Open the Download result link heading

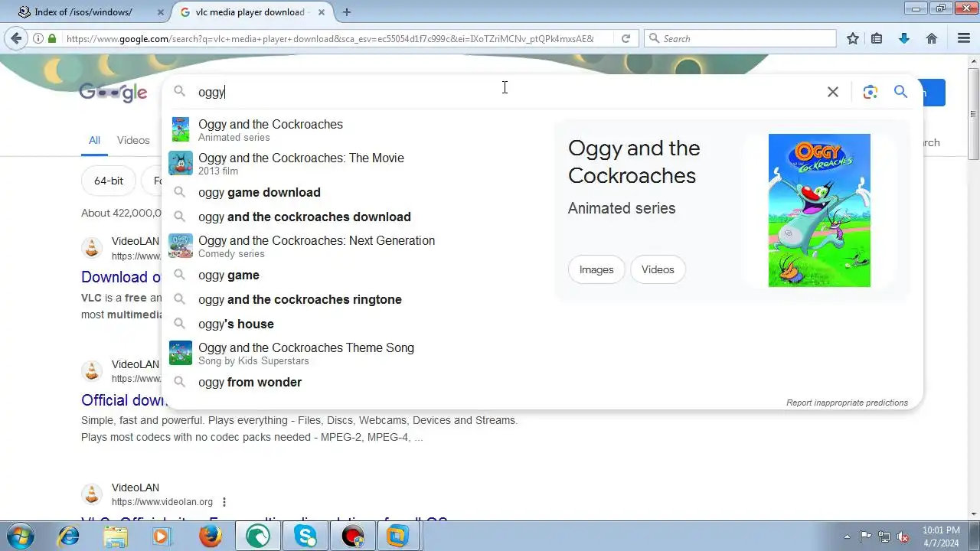[x=121, y=277]
